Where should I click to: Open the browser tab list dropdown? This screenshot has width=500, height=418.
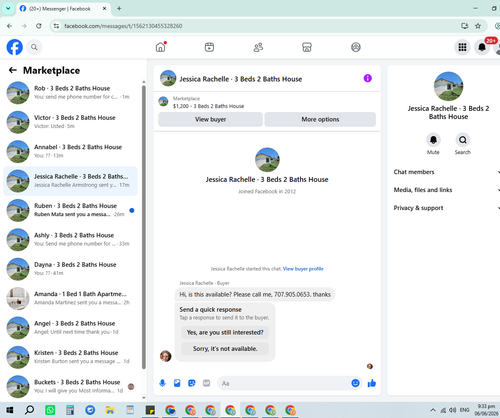(x=8, y=9)
